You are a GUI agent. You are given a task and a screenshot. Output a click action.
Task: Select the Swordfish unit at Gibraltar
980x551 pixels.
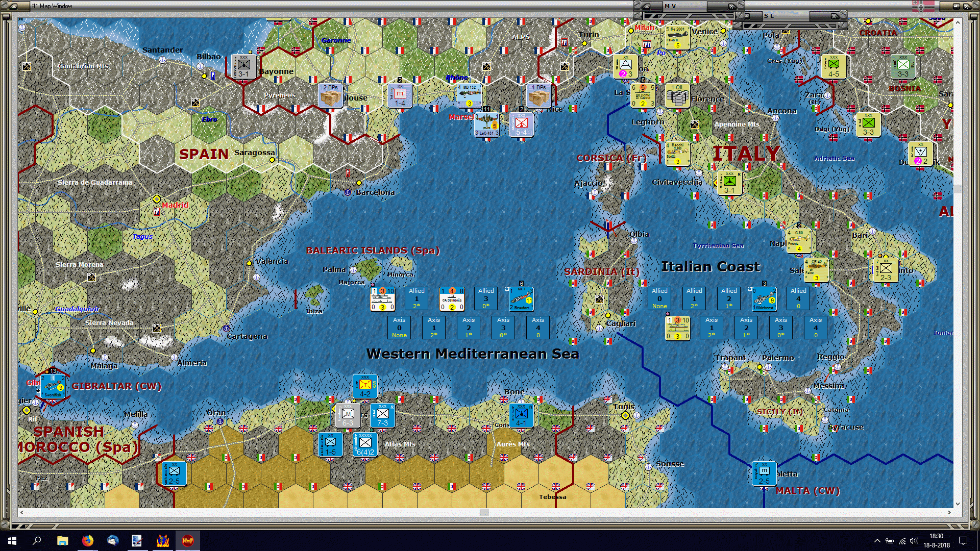(52, 386)
